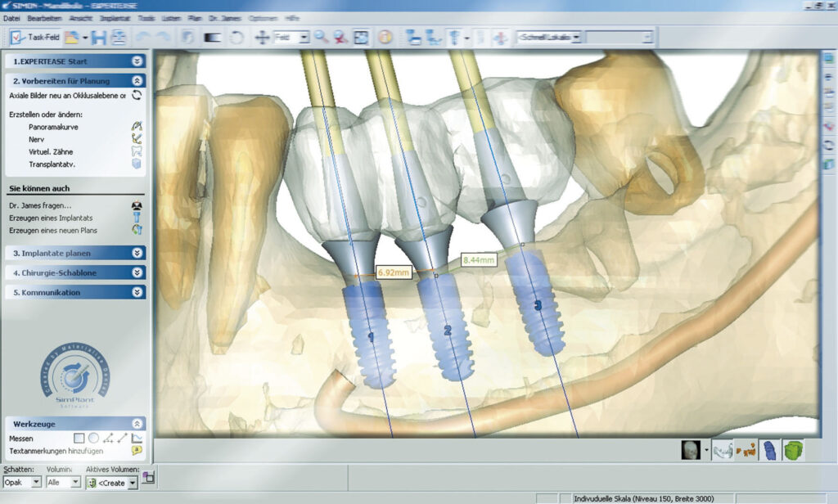838x504 pixels.
Task: Click the Nerv link
Action: pyautogui.click(x=36, y=139)
